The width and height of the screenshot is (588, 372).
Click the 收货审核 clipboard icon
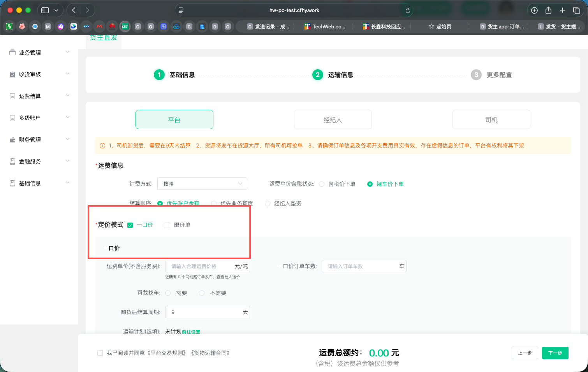pyautogui.click(x=12, y=74)
